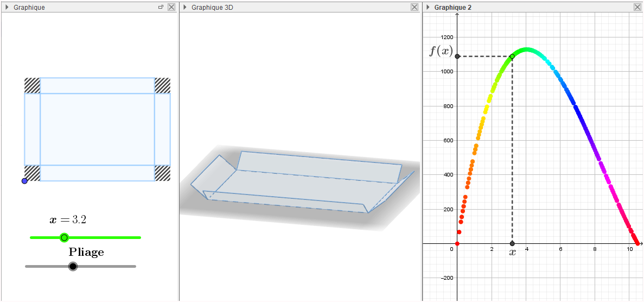Select the blue point at rectangle's corner
Image resolution: width=644 pixels, height=302 pixels.
(24, 181)
